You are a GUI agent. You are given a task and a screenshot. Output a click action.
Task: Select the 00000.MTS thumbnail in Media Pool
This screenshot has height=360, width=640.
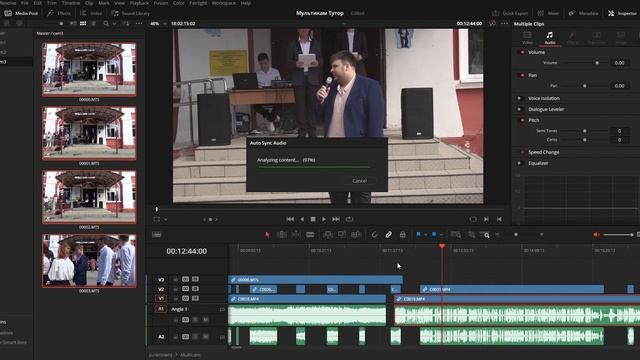pyautogui.click(x=89, y=69)
